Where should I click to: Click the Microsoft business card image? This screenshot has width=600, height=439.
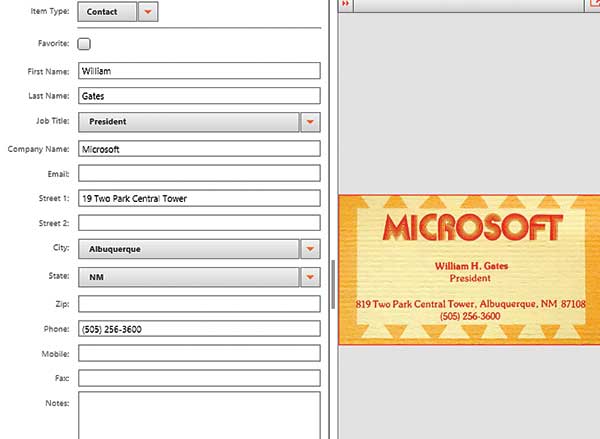coord(469,269)
